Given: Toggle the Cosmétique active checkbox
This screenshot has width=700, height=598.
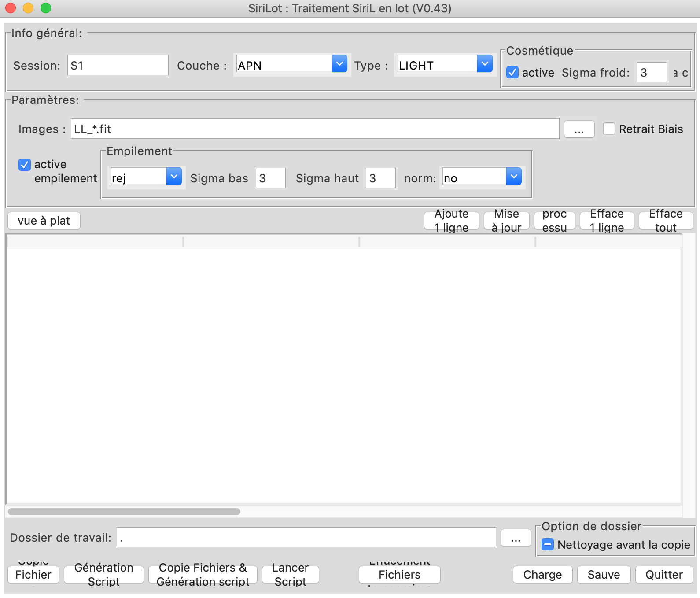Looking at the screenshot, I should 512,73.
